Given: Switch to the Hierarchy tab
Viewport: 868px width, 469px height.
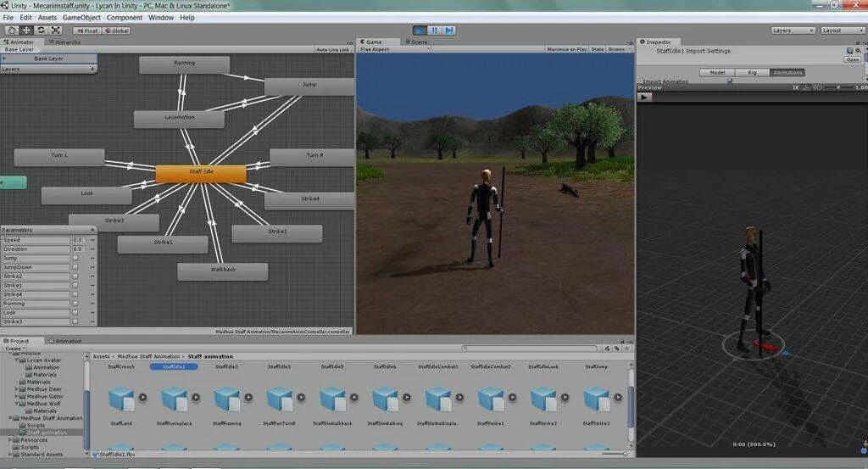Looking at the screenshot, I should pos(64,42).
